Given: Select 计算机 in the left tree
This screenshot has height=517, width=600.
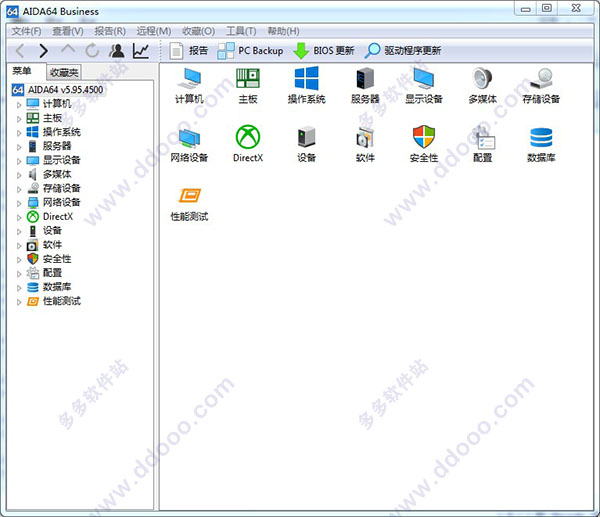Looking at the screenshot, I should click(49, 104).
